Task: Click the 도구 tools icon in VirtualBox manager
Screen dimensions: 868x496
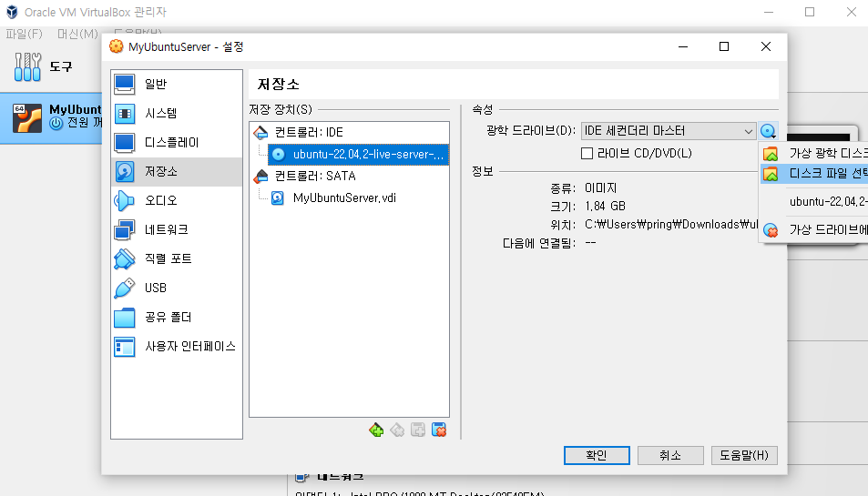Action: pyautogui.click(x=27, y=67)
